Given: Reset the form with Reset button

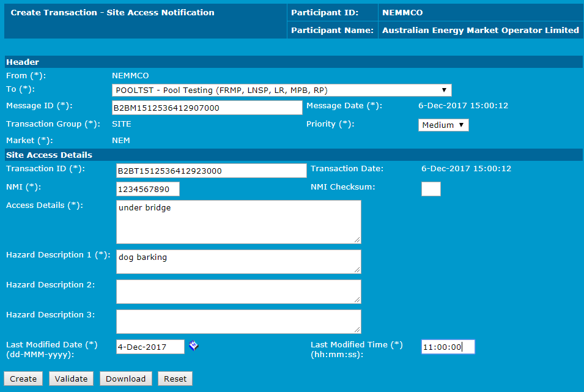Looking at the screenshot, I should coord(175,379).
